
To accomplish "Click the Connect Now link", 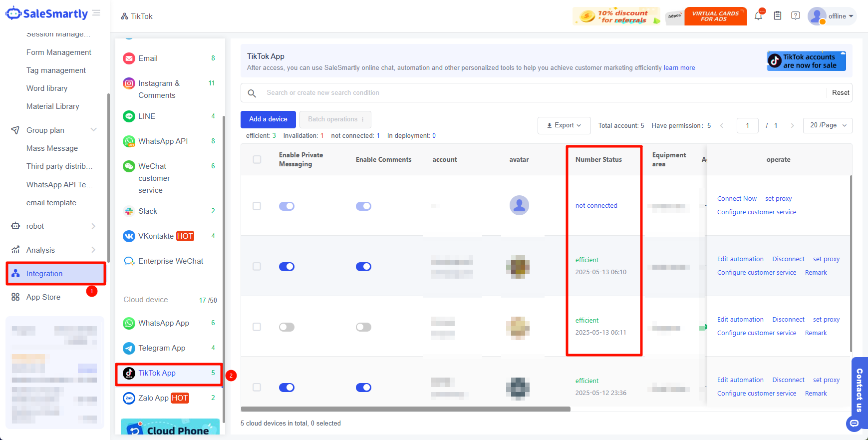I will click(737, 199).
